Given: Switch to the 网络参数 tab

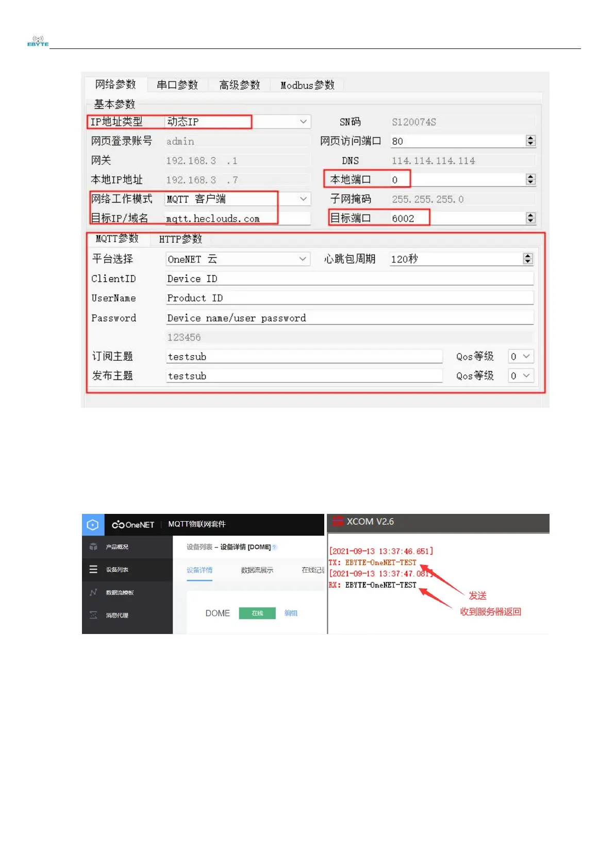Looking at the screenshot, I should 115,85.
